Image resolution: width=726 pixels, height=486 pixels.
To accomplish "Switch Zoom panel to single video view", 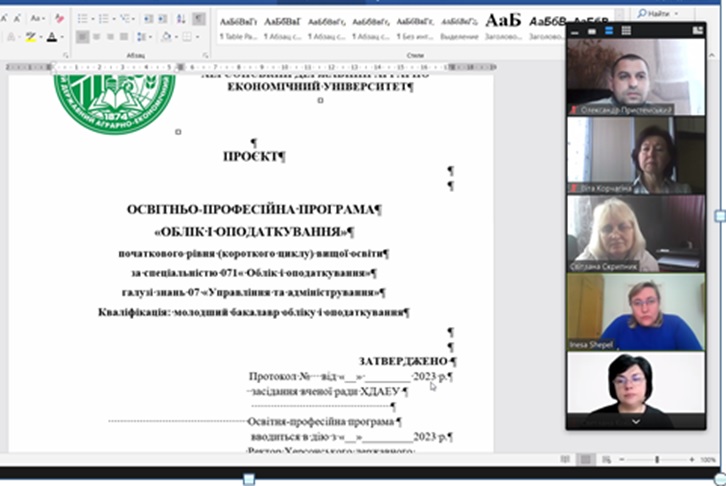I will [592, 31].
